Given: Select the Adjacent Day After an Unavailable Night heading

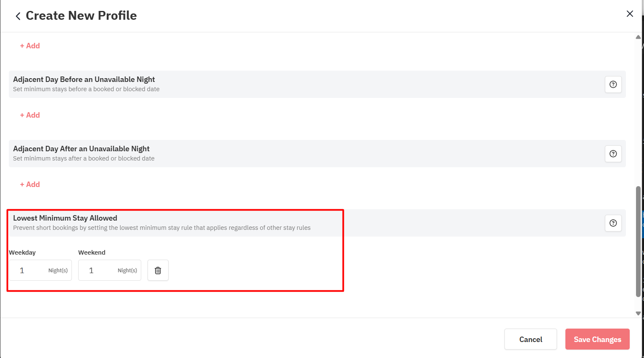Looking at the screenshot, I should [x=81, y=149].
